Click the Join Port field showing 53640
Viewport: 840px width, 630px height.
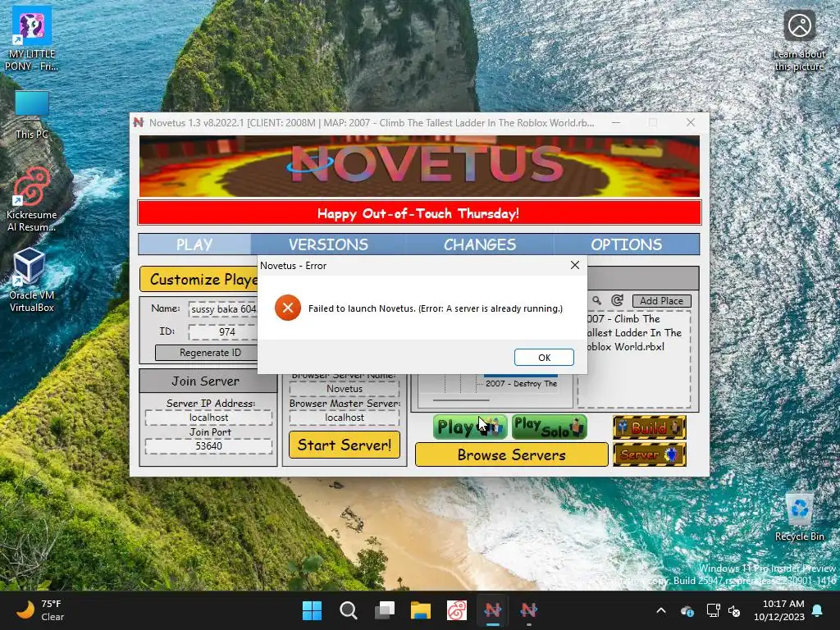(x=208, y=446)
